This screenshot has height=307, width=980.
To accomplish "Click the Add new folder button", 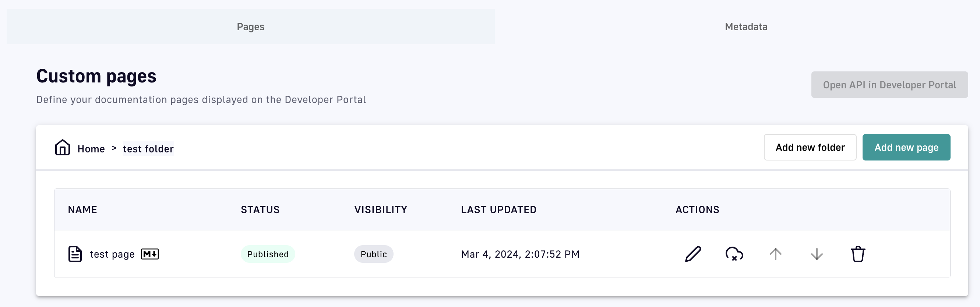I will coord(810,148).
